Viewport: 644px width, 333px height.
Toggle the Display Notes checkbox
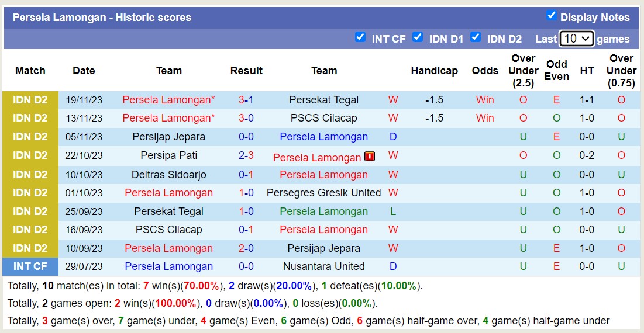click(x=551, y=16)
